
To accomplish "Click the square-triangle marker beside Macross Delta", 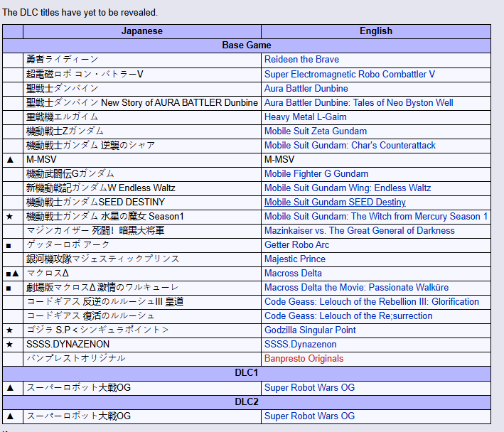I will click(13, 274).
